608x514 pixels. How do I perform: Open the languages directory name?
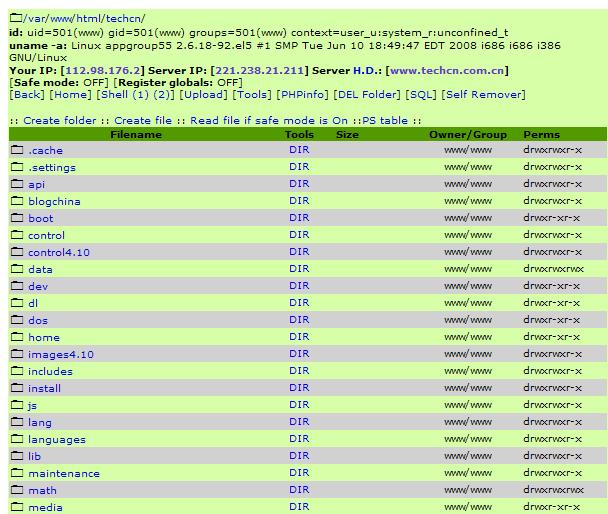click(56, 439)
